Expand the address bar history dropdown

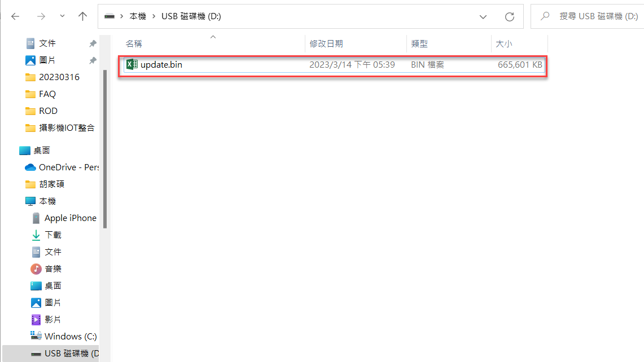[483, 17]
